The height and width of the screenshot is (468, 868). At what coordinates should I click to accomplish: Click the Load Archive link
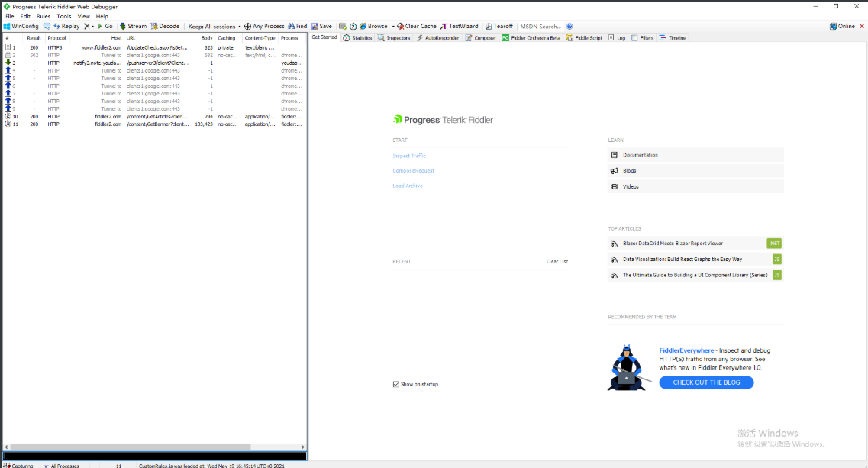coord(408,186)
